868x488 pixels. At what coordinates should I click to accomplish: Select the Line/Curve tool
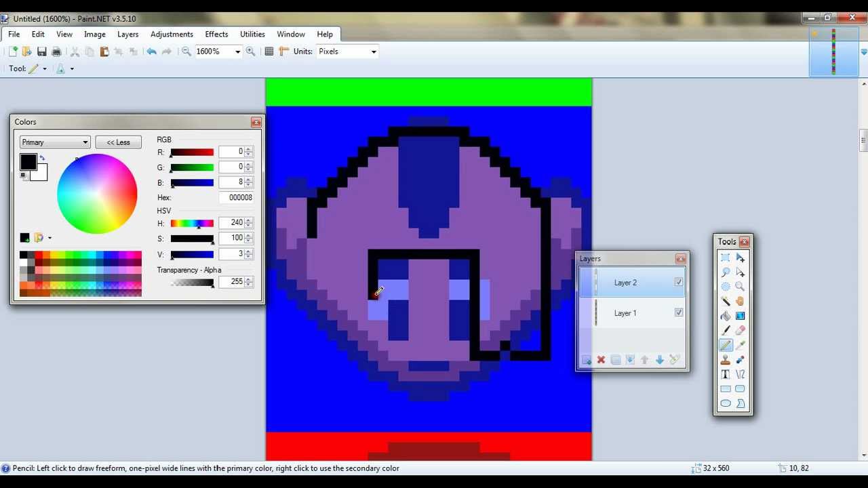(x=740, y=374)
